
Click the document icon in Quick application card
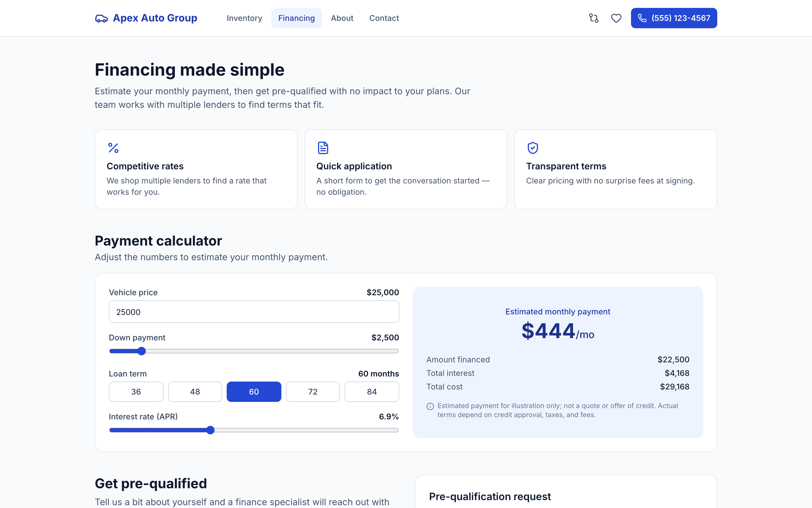(323, 148)
